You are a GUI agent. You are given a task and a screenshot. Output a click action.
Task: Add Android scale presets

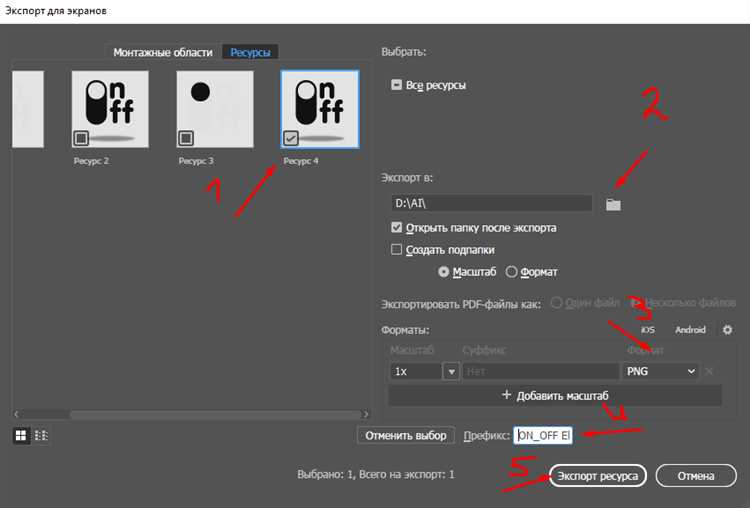(690, 330)
